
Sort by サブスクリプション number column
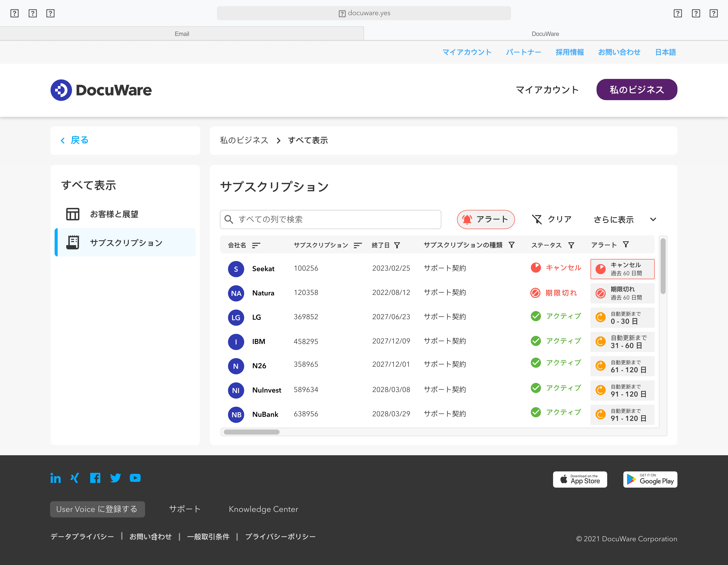[x=358, y=245]
